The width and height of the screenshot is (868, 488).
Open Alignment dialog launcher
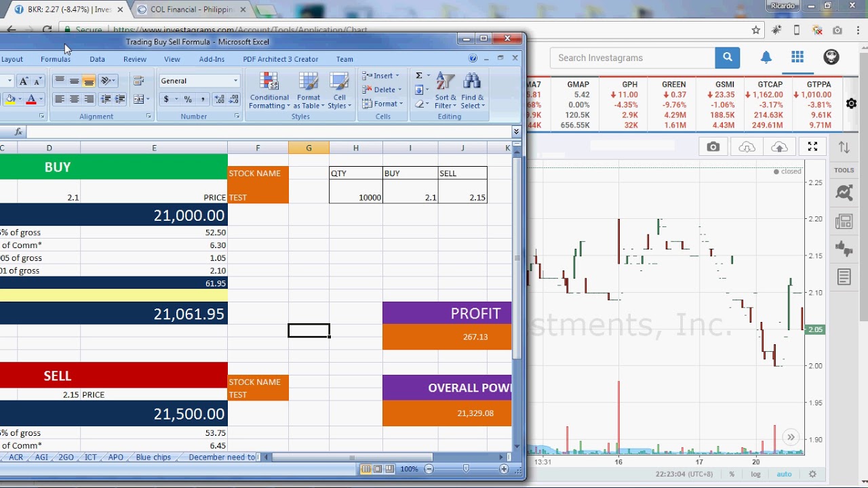[149, 117]
